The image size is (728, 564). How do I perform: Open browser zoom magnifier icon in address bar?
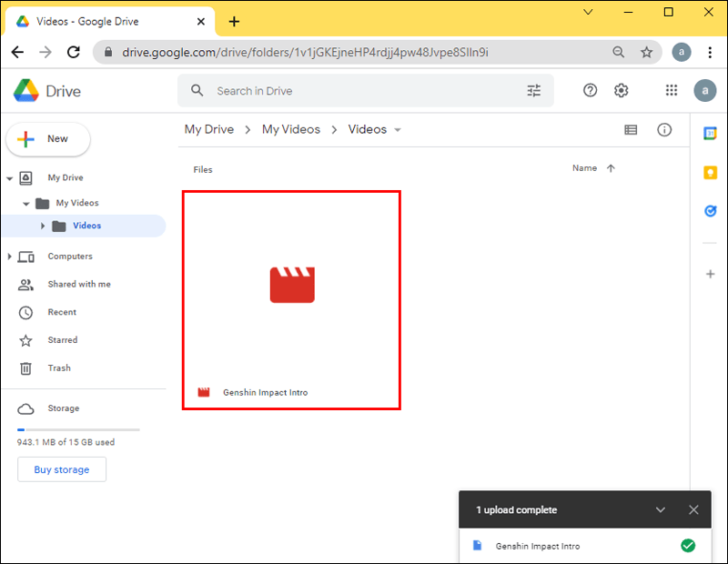click(x=618, y=52)
